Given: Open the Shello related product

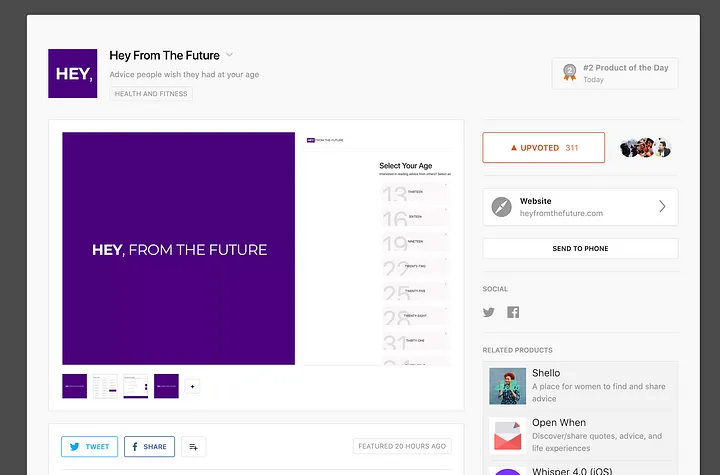Looking at the screenshot, I should click(580, 386).
